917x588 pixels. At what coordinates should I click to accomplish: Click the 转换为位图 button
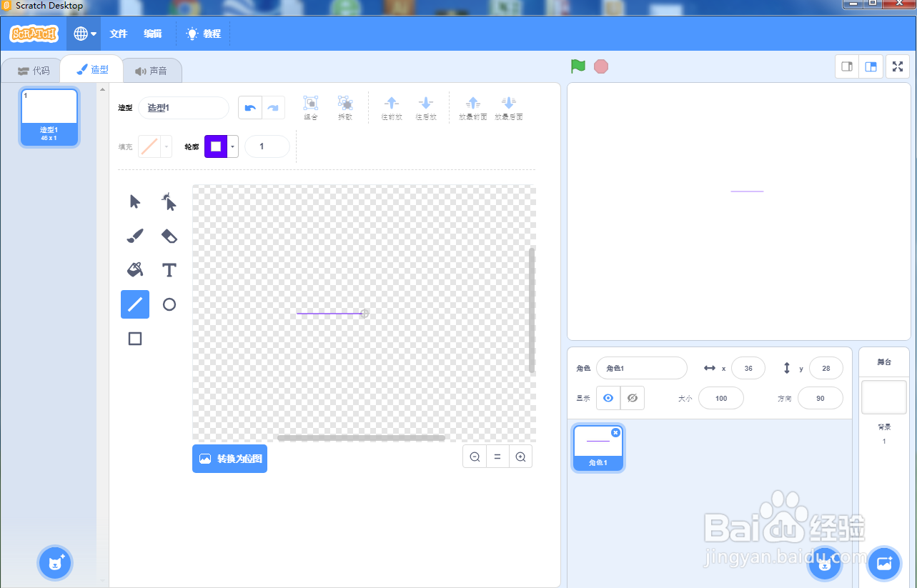coord(229,459)
